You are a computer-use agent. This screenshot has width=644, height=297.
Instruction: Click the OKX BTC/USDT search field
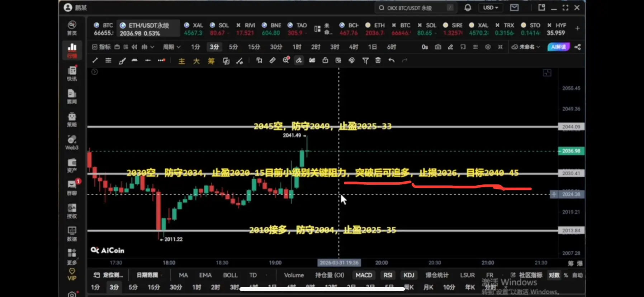pos(415,8)
